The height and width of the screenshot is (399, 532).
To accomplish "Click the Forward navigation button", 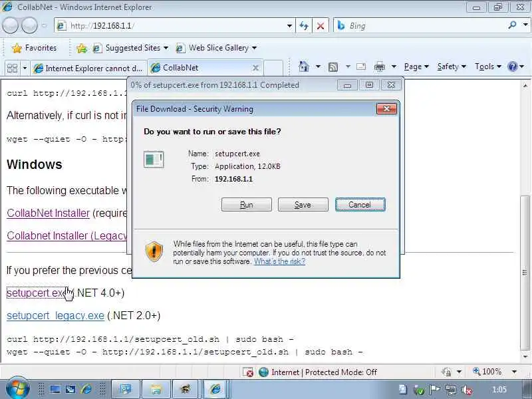I will click(29, 25).
